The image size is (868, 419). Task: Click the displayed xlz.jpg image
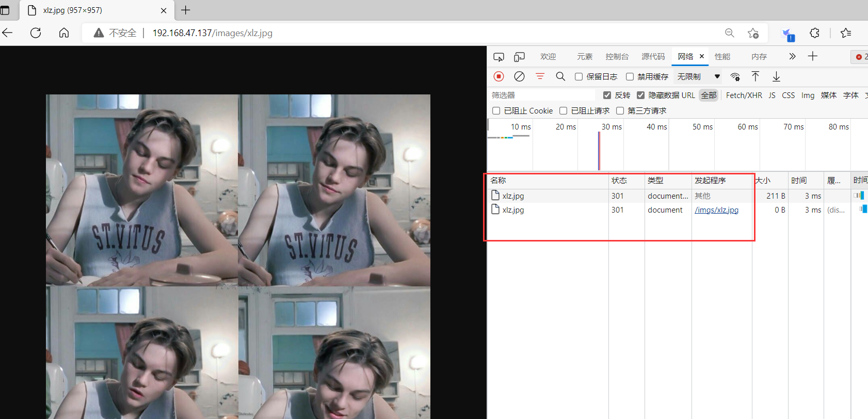coord(238,256)
